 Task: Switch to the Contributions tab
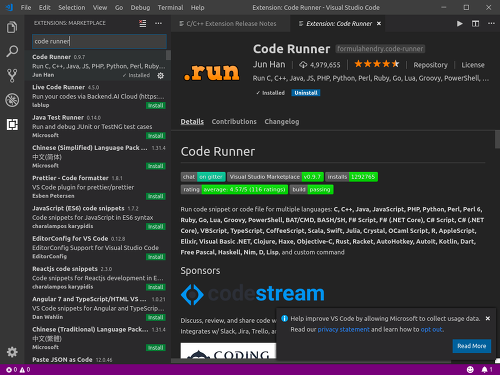(234, 121)
